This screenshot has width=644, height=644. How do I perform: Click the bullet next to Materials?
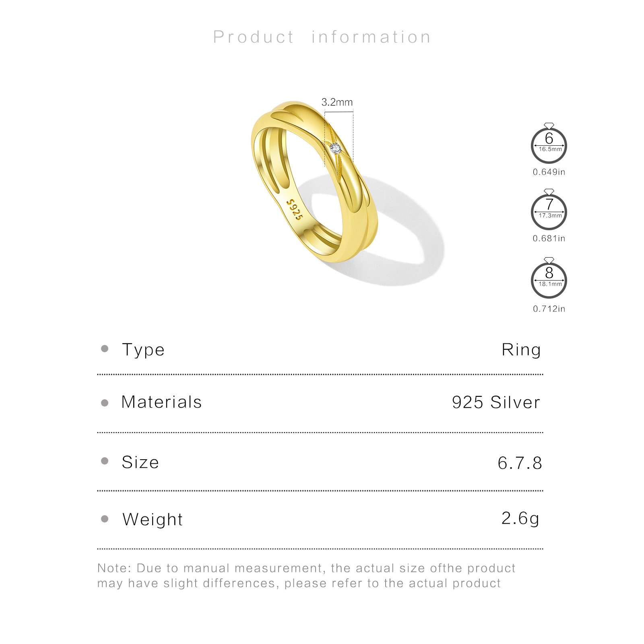(105, 402)
